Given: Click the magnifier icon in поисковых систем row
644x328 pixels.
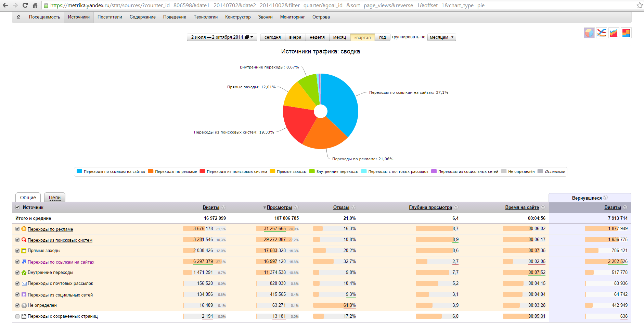Looking at the screenshot, I should pyautogui.click(x=24, y=240).
